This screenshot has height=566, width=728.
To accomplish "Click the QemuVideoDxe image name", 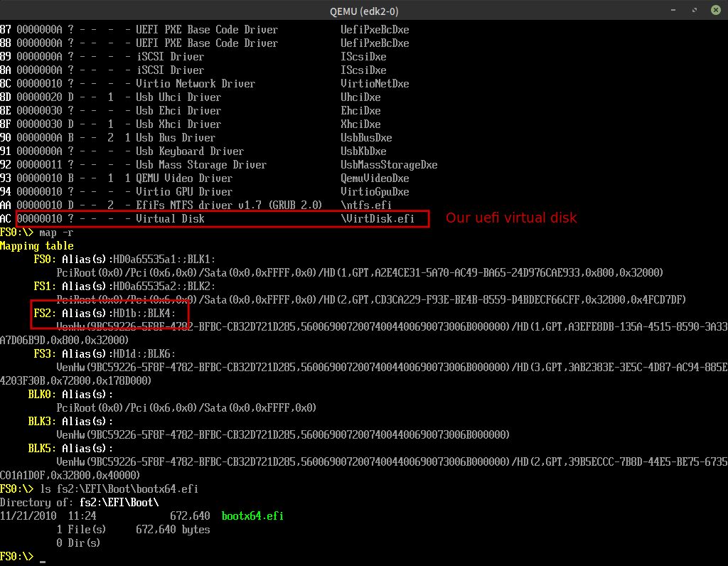I will pos(375,178).
